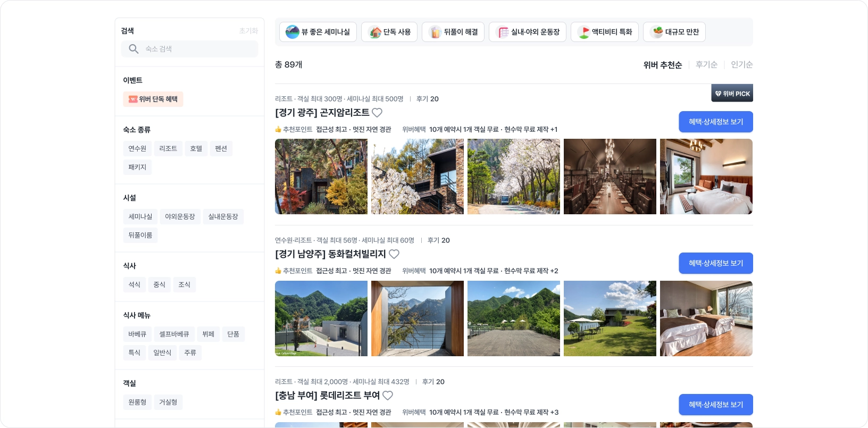Favorite 롯데리조트 부여 with the heart icon

pos(388,396)
